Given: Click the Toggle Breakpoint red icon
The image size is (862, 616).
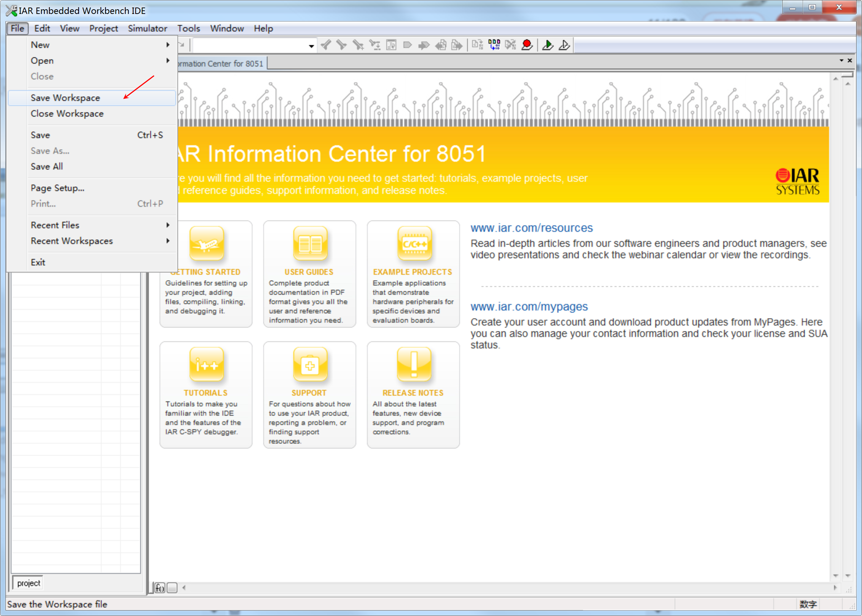Looking at the screenshot, I should [527, 45].
